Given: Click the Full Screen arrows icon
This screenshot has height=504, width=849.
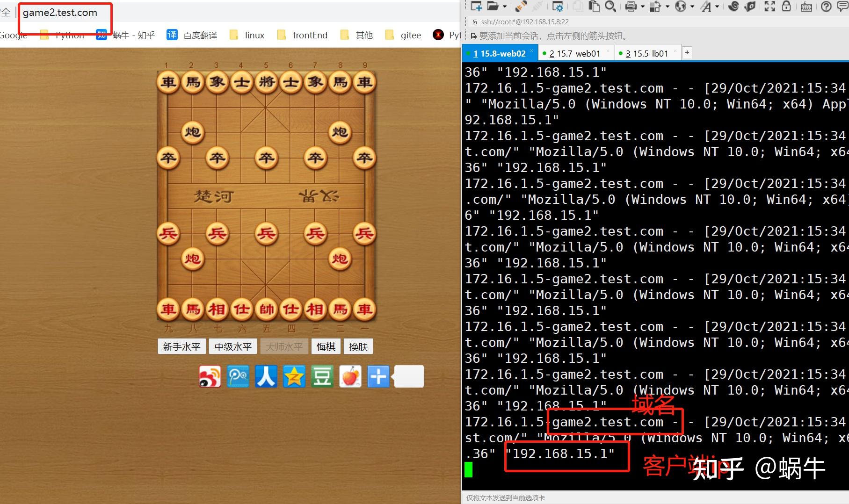Looking at the screenshot, I should click(x=769, y=6).
